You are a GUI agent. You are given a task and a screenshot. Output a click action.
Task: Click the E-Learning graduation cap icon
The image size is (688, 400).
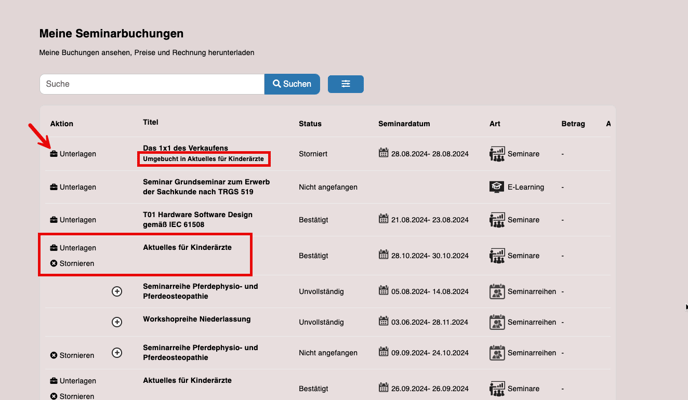496,187
